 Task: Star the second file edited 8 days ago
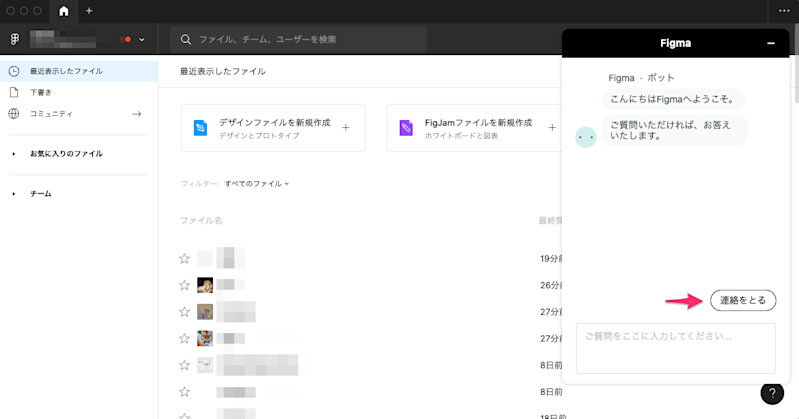(x=184, y=391)
